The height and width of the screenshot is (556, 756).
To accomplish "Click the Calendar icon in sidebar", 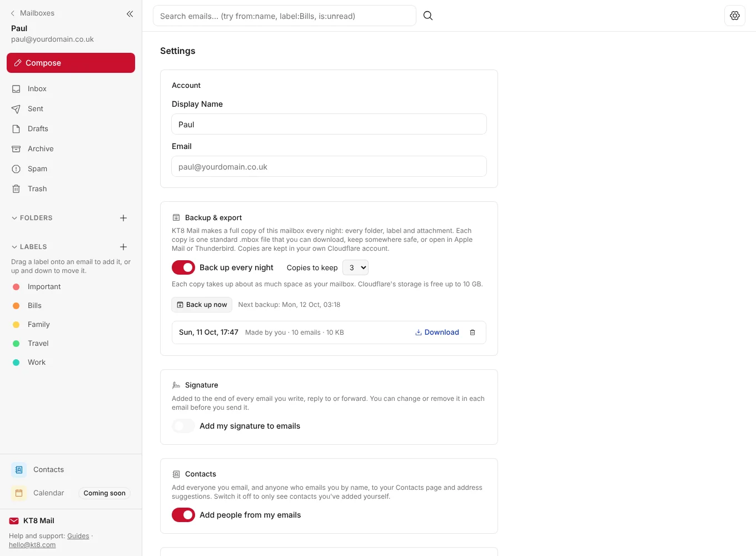I will (x=19, y=493).
